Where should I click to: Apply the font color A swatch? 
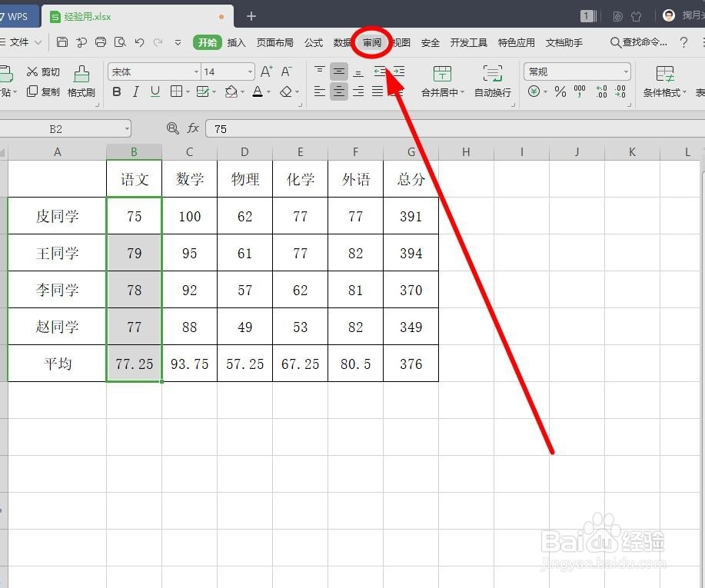click(x=258, y=91)
